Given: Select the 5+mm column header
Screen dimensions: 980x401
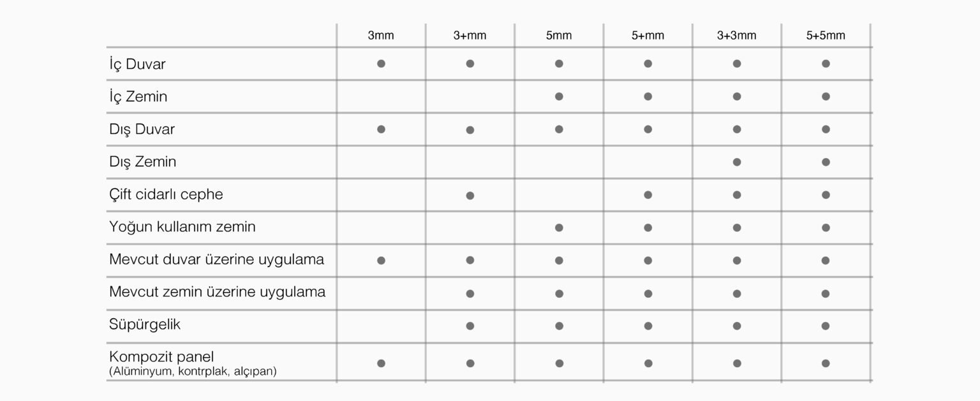Looking at the screenshot, I should tap(648, 36).
